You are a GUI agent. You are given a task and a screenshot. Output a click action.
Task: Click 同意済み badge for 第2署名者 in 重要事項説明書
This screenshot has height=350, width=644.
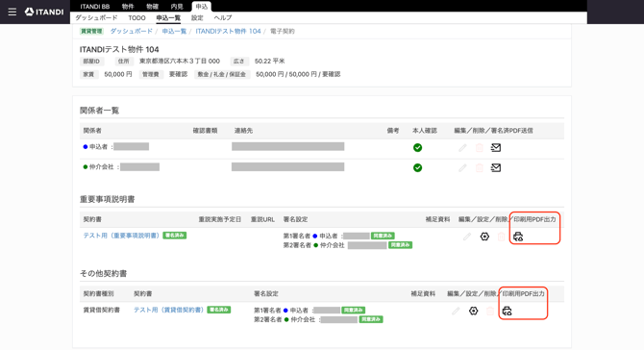coord(401,245)
